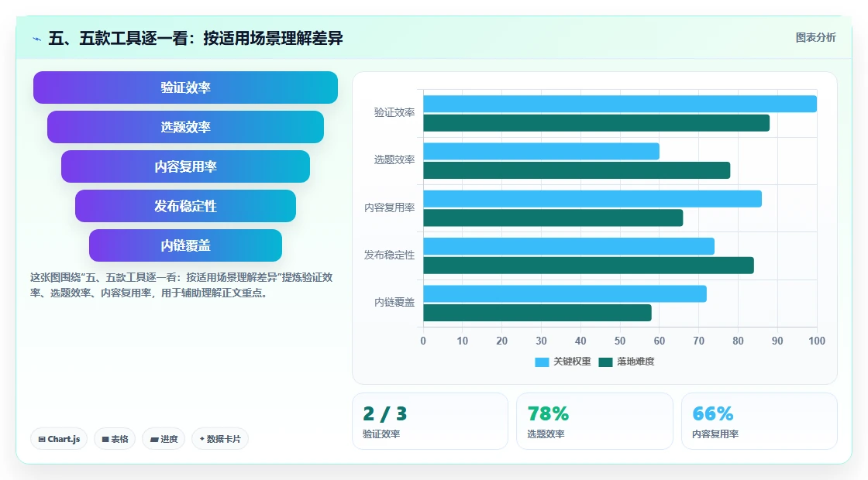
Task: Click the 选题效率 chart axis label
Action: point(394,160)
